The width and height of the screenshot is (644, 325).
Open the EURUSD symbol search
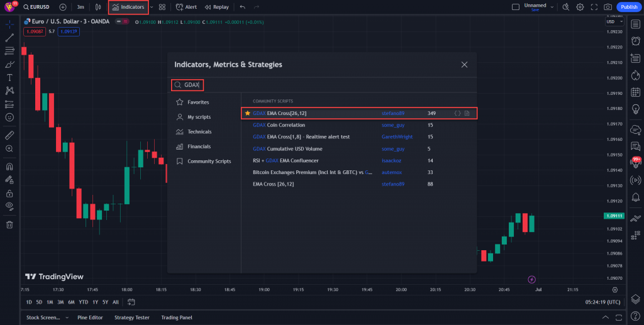click(x=36, y=7)
